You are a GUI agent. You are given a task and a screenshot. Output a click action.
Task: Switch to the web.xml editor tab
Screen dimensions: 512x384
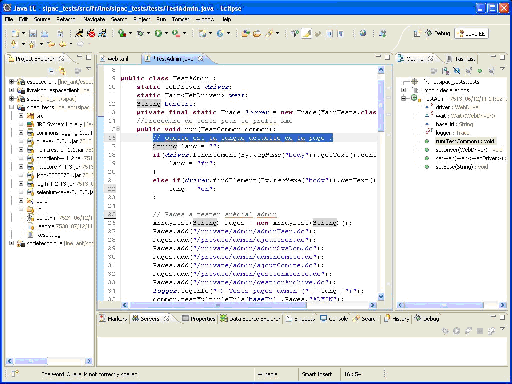tap(115, 59)
